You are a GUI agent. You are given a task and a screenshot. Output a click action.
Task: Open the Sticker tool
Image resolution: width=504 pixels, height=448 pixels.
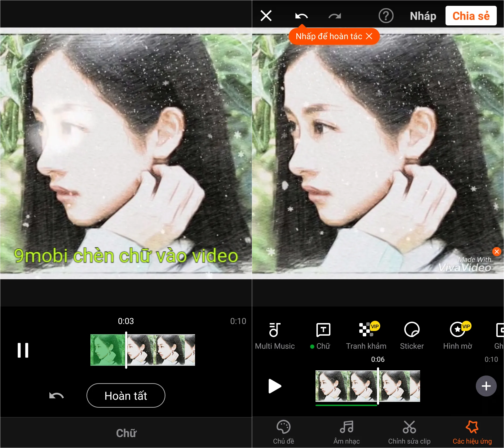tap(412, 336)
